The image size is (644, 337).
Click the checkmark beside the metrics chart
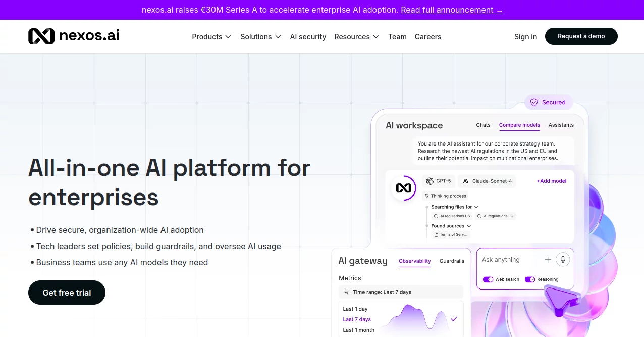click(454, 319)
